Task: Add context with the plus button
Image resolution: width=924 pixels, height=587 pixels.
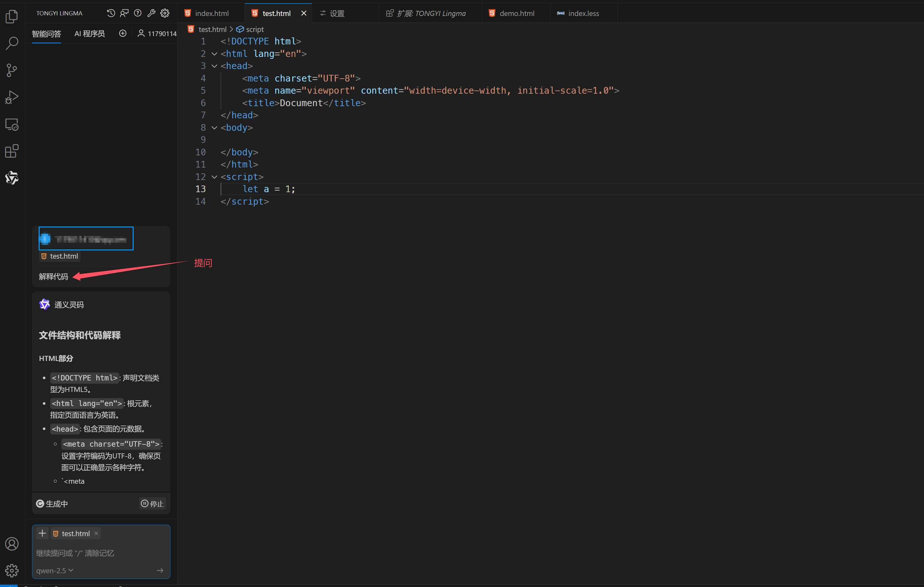Action: point(42,533)
